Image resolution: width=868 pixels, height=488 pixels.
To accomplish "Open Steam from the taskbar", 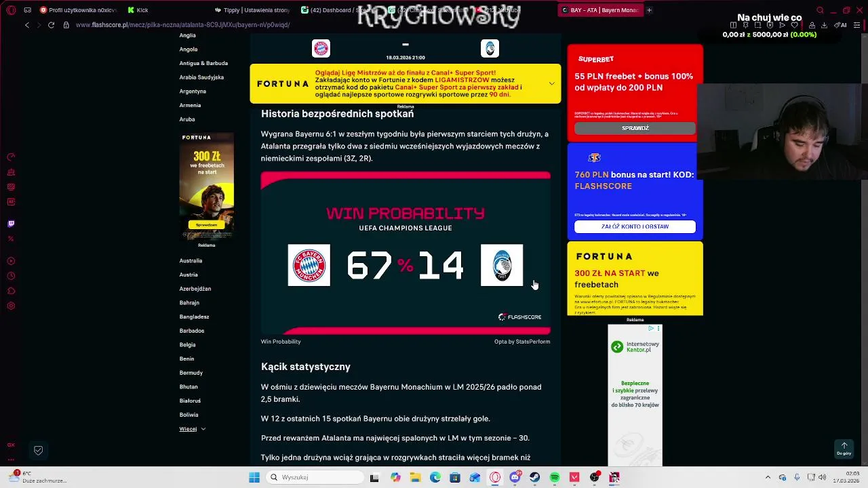I will (535, 477).
